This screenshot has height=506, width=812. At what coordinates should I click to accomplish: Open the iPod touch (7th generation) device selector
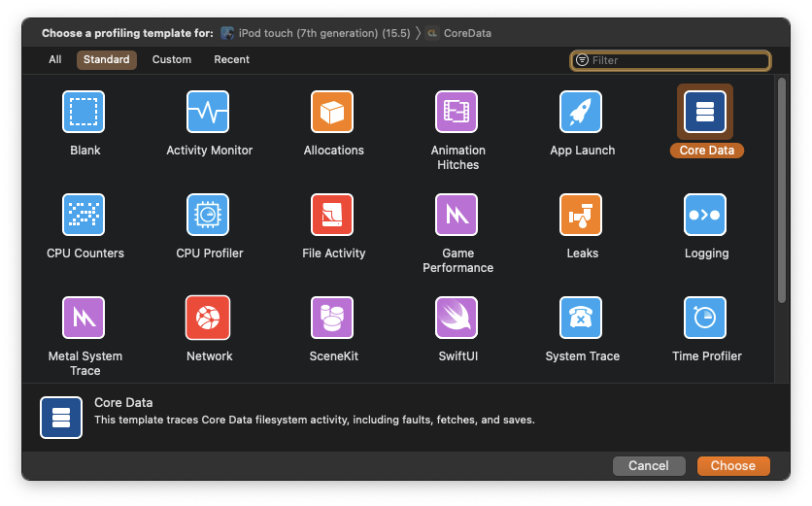click(316, 33)
